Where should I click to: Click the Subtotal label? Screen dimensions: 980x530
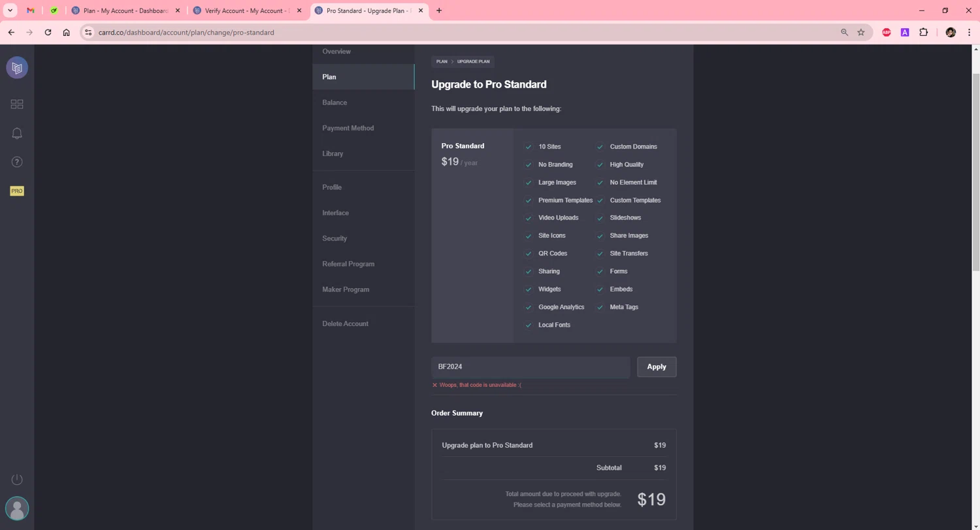609,468
